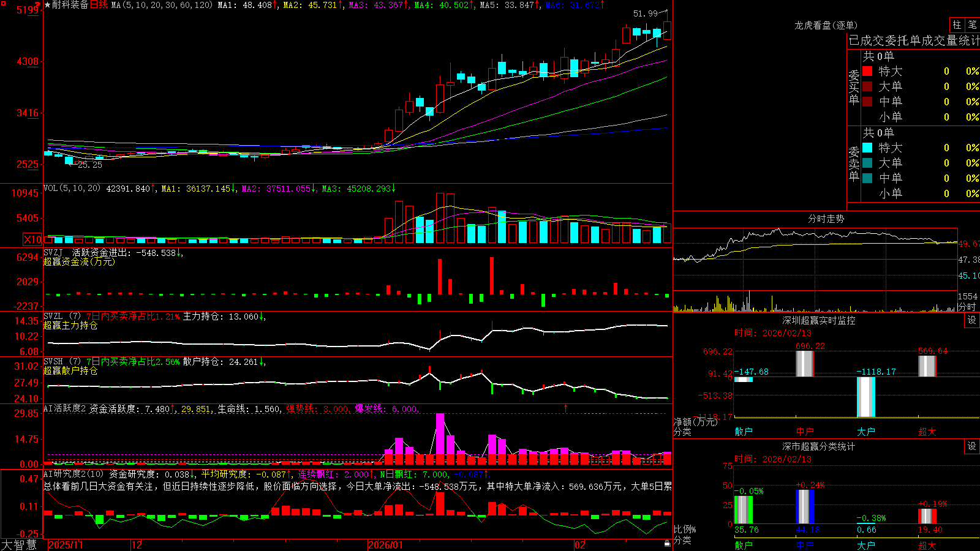Viewport: 980px width, 551px height.
Task: Click the 主力持仓: 13.060 value
Action: click(221, 317)
